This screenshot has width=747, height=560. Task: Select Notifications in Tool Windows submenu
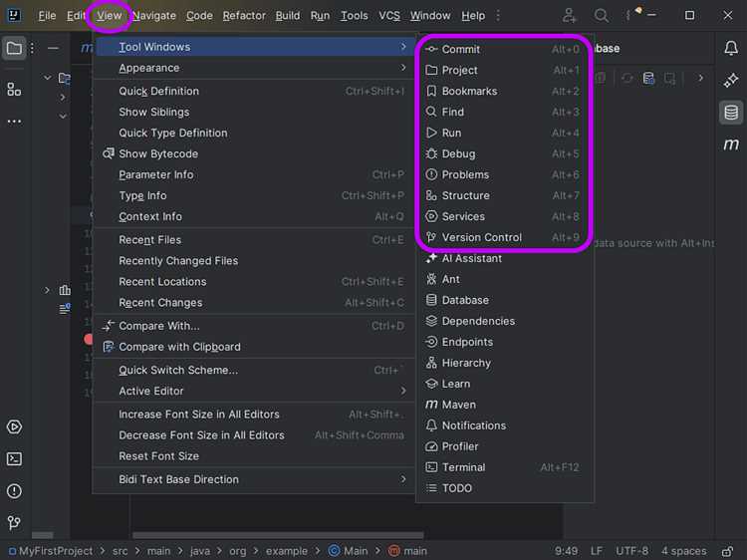(x=504, y=426)
